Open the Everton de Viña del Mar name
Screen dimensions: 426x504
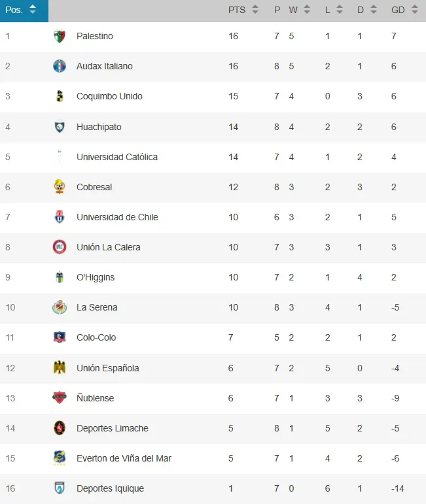tap(124, 458)
